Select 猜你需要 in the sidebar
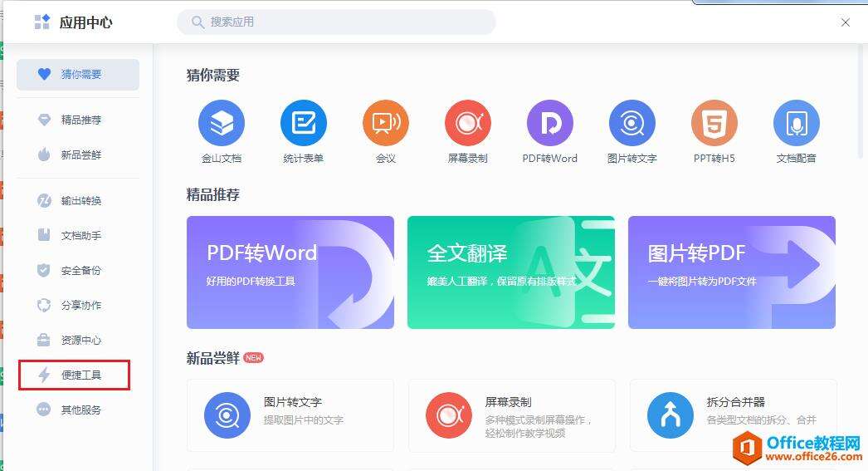The width and height of the screenshot is (868, 471). coord(78,74)
